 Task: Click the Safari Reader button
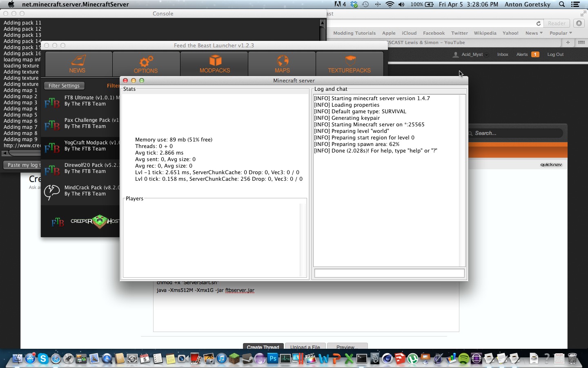pos(557,23)
